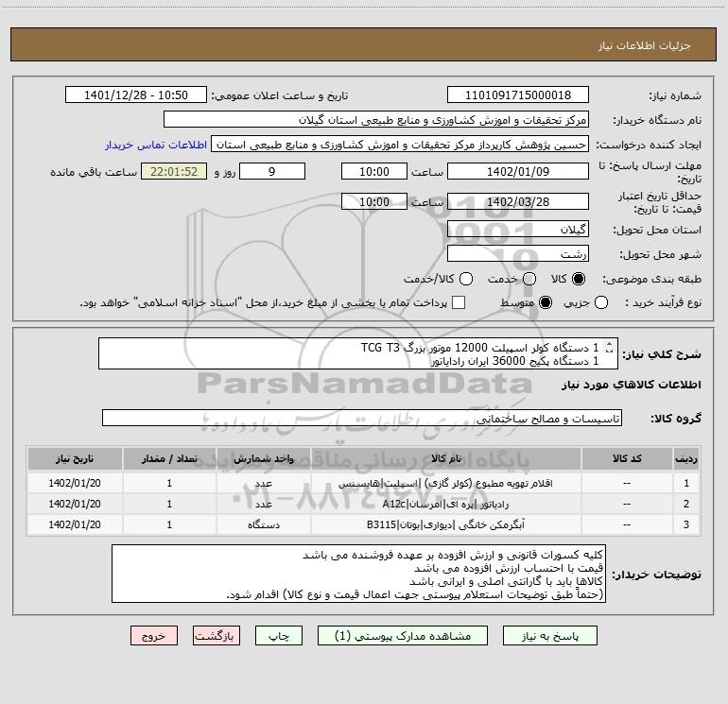Viewport: 728px width, 704px height.
Task: Click the price validity hour field 10:00
Action: [x=374, y=201]
